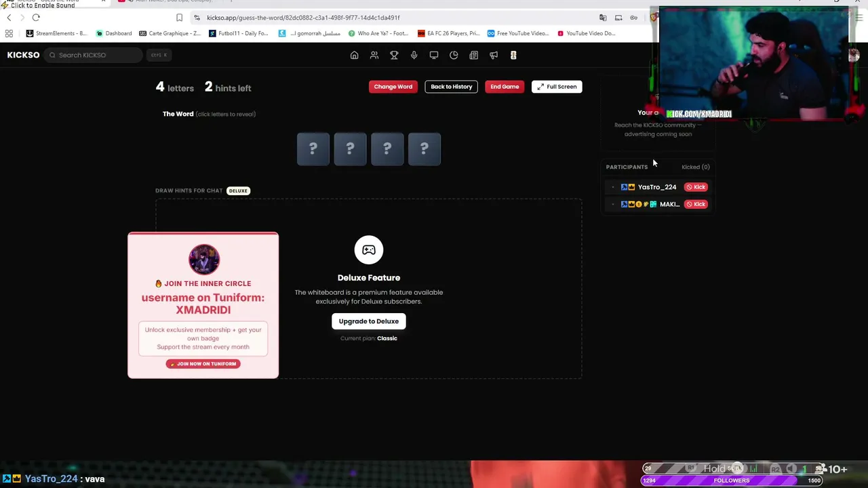The height and width of the screenshot is (488, 868).
Task: Click the microphone icon in KICKSO nav
Action: pos(414,55)
